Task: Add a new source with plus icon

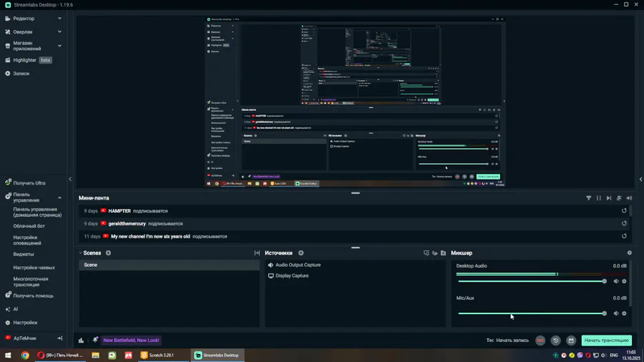Action: (x=301, y=253)
